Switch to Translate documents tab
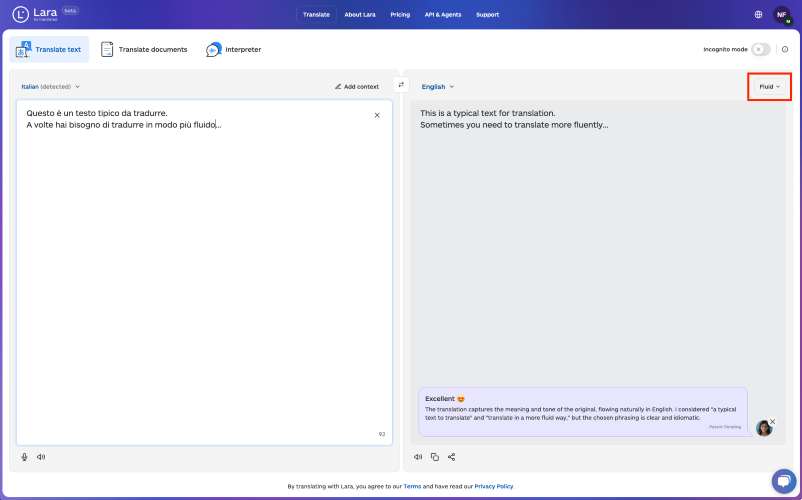This screenshot has height=500, width=802. coord(144,50)
